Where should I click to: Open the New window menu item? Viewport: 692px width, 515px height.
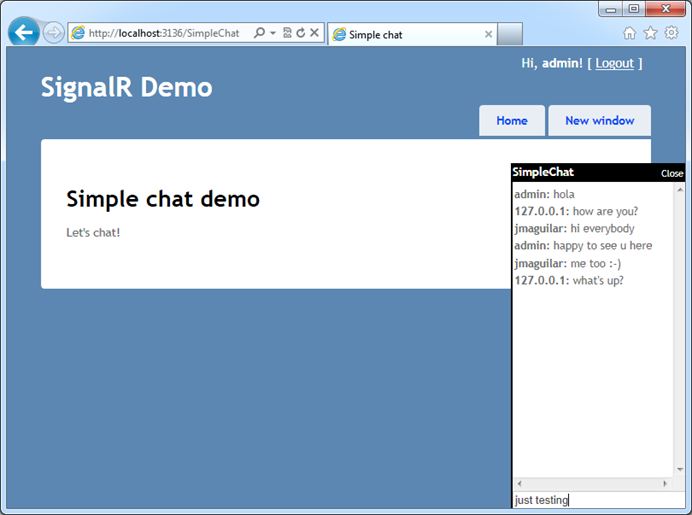pyautogui.click(x=599, y=120)
